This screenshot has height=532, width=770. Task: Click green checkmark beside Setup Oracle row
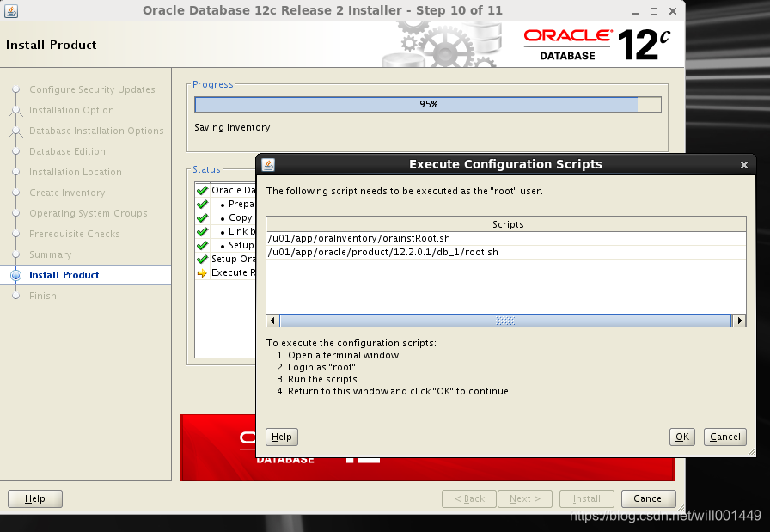point(202,259)
